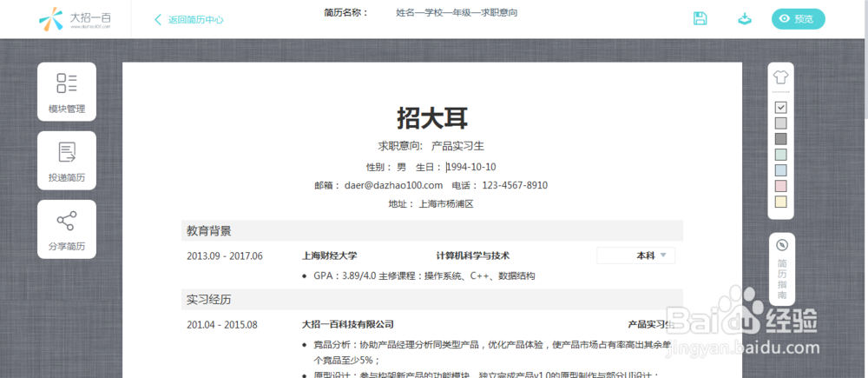Select the light blue color swatch
This screenshot has height=378, width=868.
[x=780, y=169]
